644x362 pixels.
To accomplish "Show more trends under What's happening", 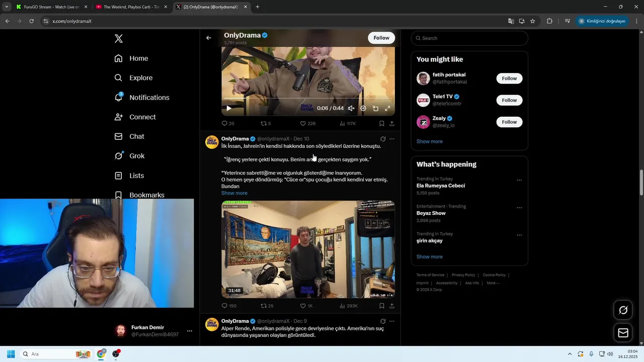I will [430, 256].
